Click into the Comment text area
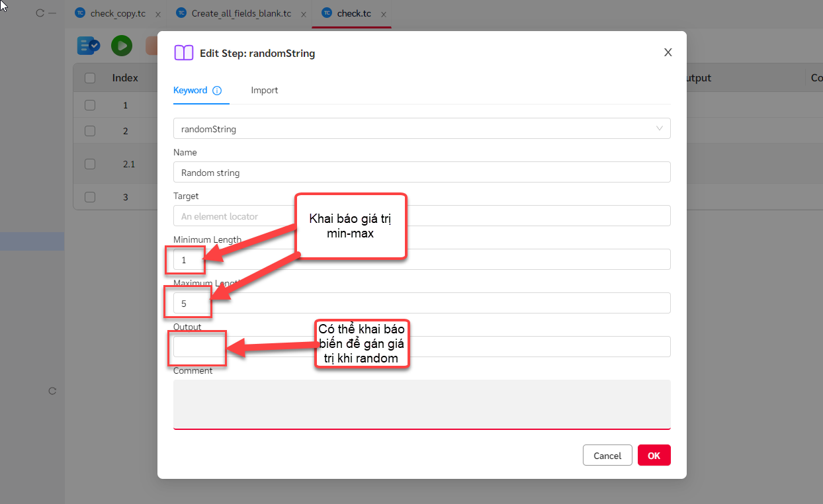The height and width of the screenshot is (504, 823). [421, 403]
